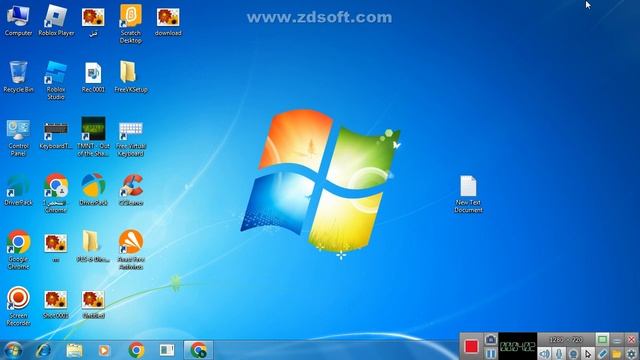
Task: Select the Computer desktop icon
Action: pyautogui.click(x=18, y=20)
